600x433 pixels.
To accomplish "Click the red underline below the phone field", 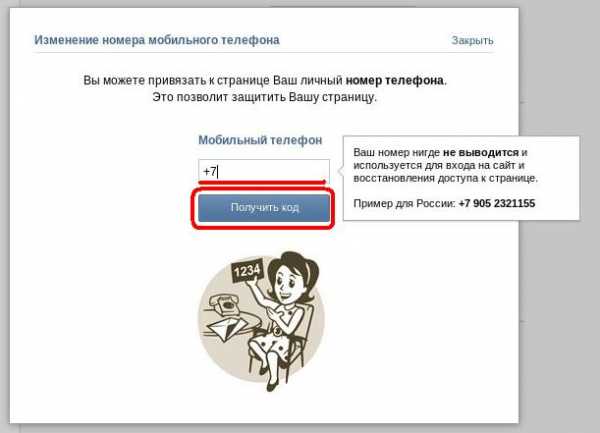I will pos(262,182).
